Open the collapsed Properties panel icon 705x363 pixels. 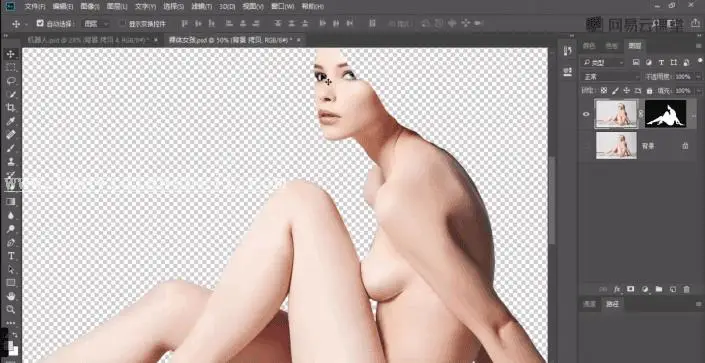(x=568, y=72)
